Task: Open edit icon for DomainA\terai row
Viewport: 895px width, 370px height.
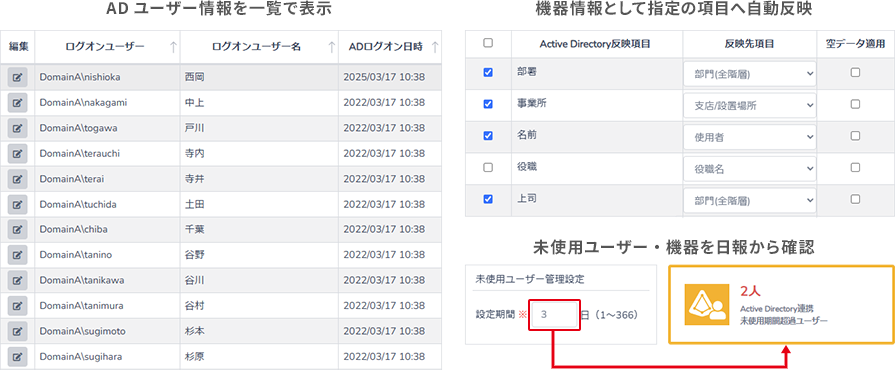Action: (x=17, y=179)
